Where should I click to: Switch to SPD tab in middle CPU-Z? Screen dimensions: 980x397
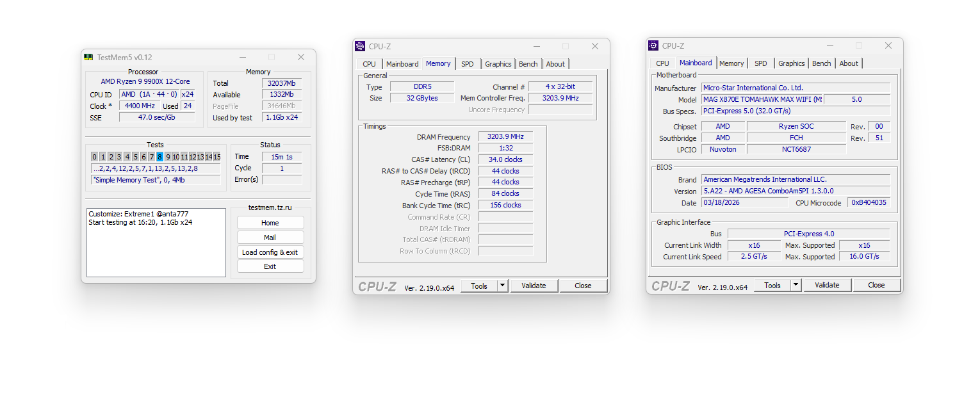(468, 63)
